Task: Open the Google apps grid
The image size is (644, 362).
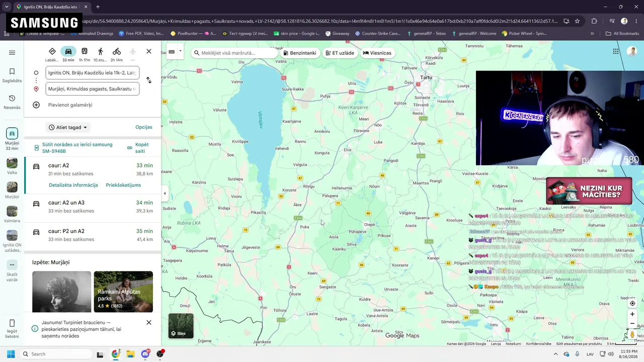Action: [x=616, y=51]
